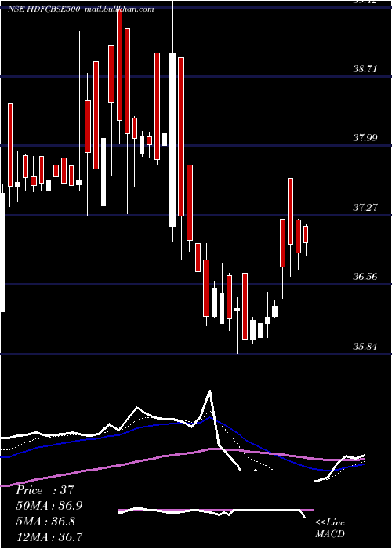Click the 50MA : 36.9 readout
This screenshot has height=549, width=392.
click(49, 506)
